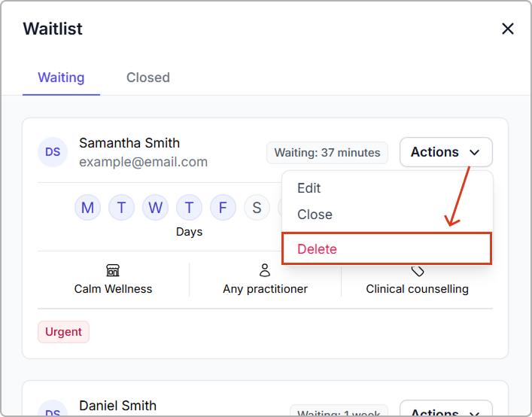
Task: Toggle Monday in the Days selector
Action: 87,207
